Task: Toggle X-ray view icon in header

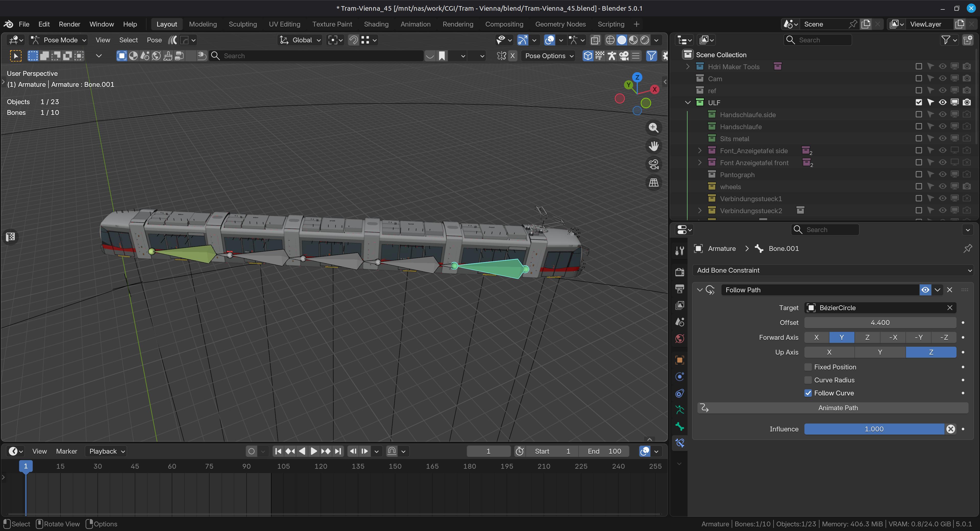Action: tap(595, 40)
